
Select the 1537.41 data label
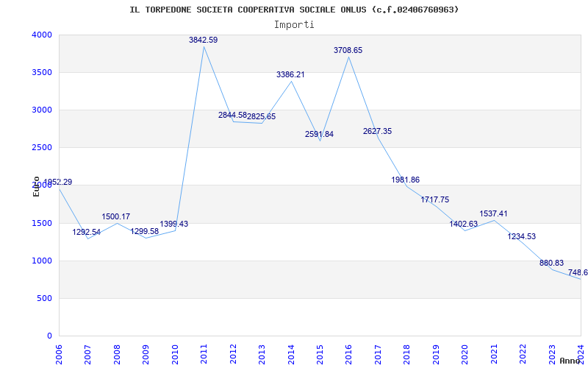click(493, 213)
